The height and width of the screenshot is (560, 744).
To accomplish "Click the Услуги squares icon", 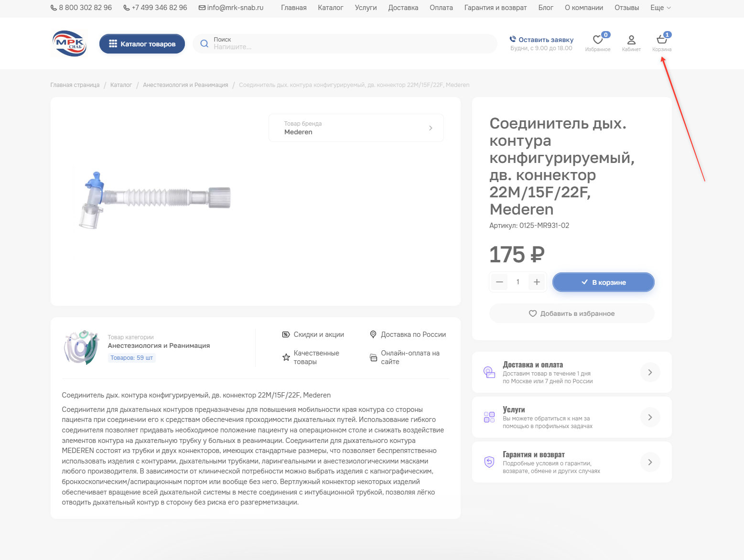I will 489,417.
